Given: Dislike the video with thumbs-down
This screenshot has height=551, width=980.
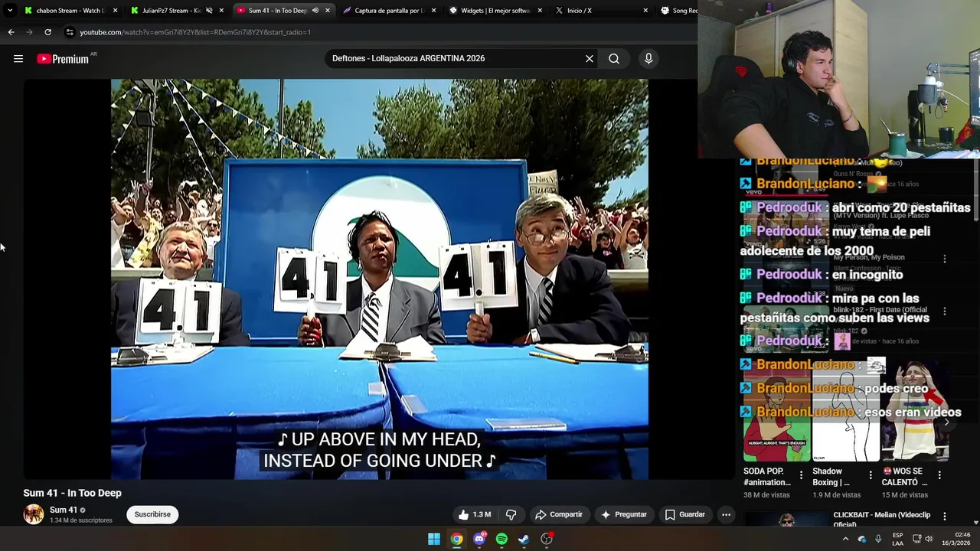Looking at the screenshot, I should (x=511, y=514).
